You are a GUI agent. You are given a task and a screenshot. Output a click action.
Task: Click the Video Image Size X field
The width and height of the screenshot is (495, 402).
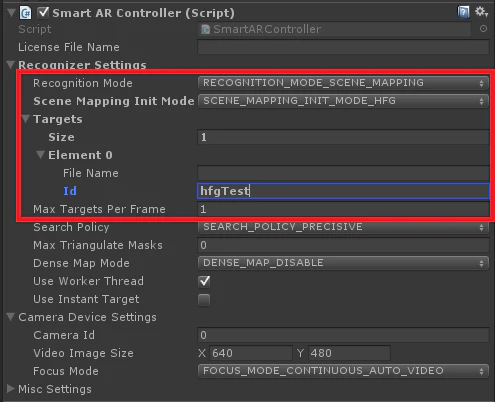coord(251,353)
